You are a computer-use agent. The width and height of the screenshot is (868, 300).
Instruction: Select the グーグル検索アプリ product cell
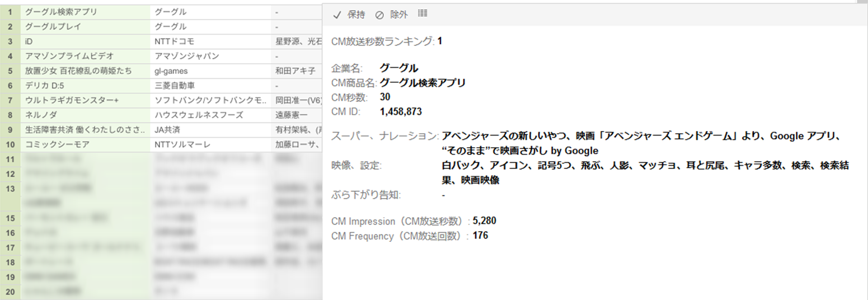61,12
